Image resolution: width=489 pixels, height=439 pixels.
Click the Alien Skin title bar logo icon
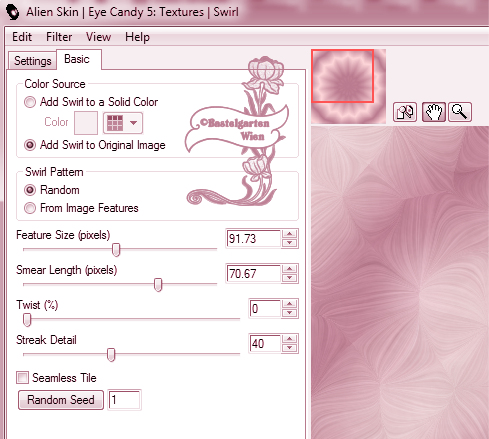tap(13, 12)
